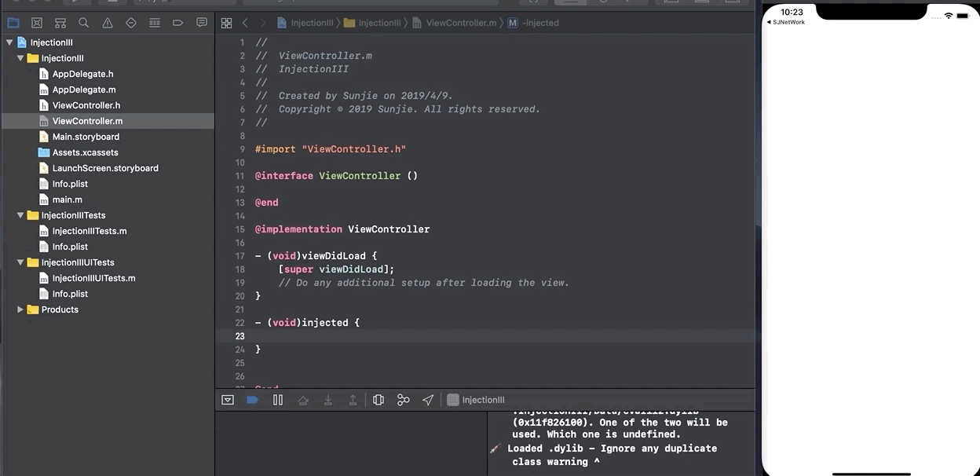The image size is (980, 476).
Task: Click '- (void)injected {' line
Action: click(x=307, y=323)
